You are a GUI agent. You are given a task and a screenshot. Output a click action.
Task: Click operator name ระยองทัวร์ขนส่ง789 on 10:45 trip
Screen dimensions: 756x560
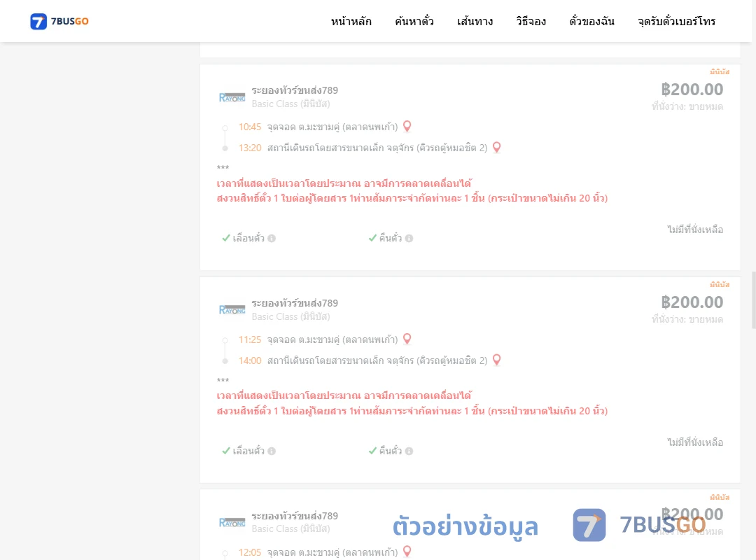[295, 90]
